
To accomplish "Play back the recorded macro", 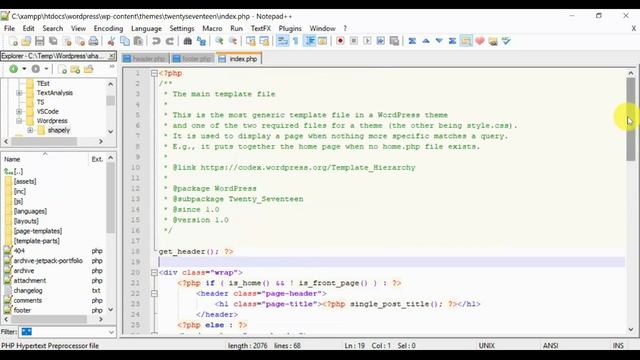I will [x=367, y=41].
